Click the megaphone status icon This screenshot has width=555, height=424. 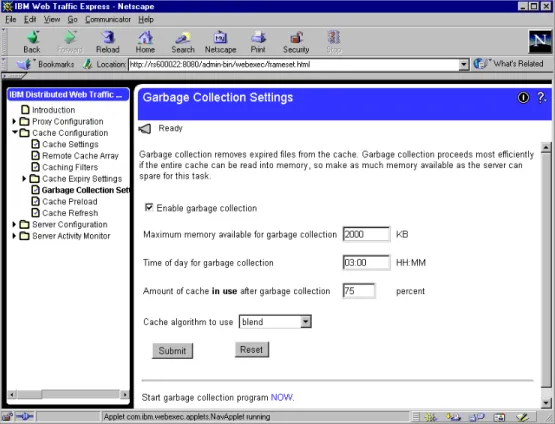pyautogui.click(x=145, y=128)
